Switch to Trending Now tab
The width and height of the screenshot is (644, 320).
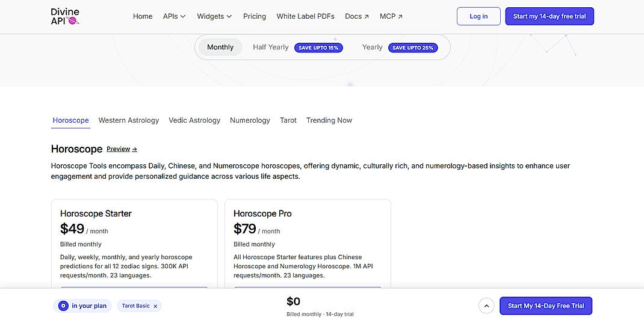point(329,120)
